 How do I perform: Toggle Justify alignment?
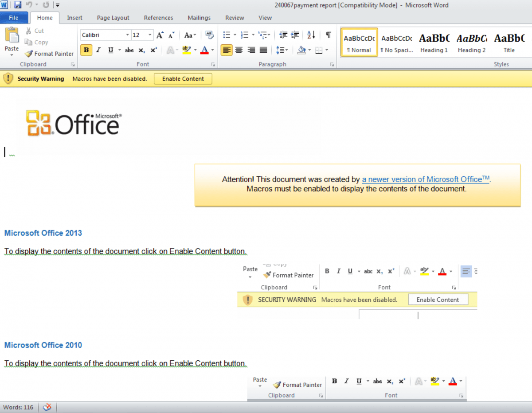pos(263,50)
